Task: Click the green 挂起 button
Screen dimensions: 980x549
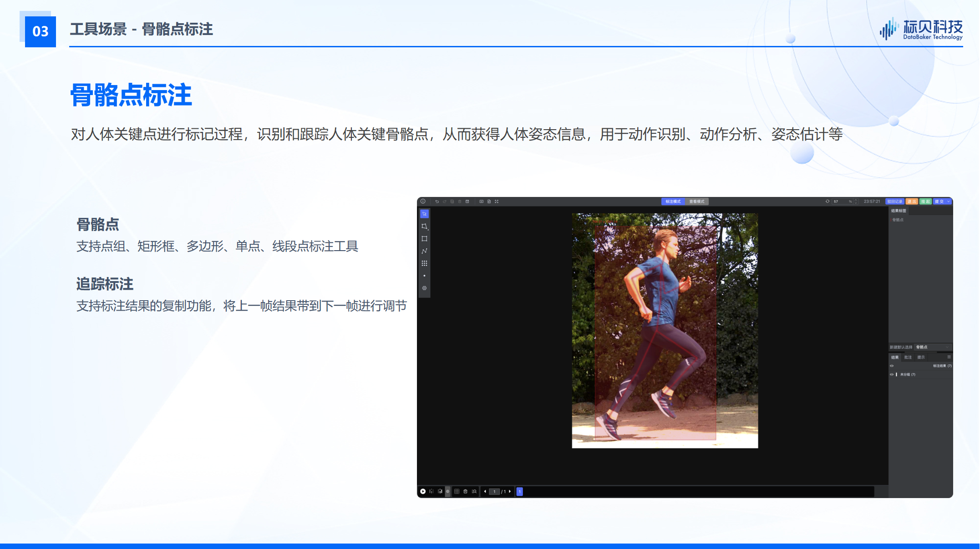Action: (x=925, y=201)
